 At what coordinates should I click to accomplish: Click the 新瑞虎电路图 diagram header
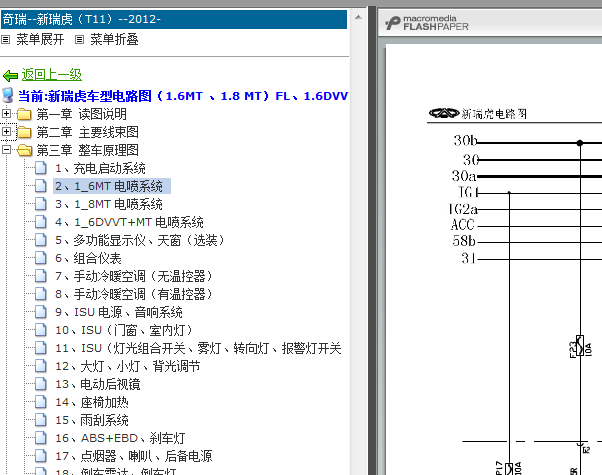click(478, 114)
